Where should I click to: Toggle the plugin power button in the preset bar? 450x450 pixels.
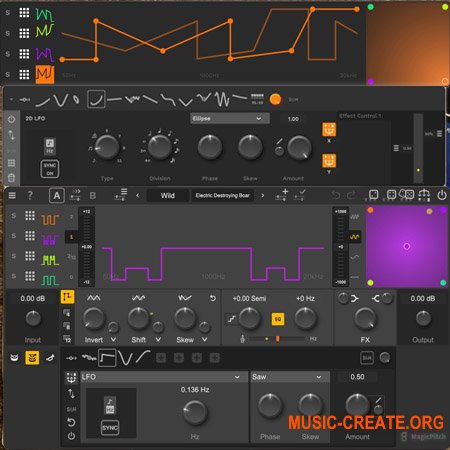tap(442, 195)
